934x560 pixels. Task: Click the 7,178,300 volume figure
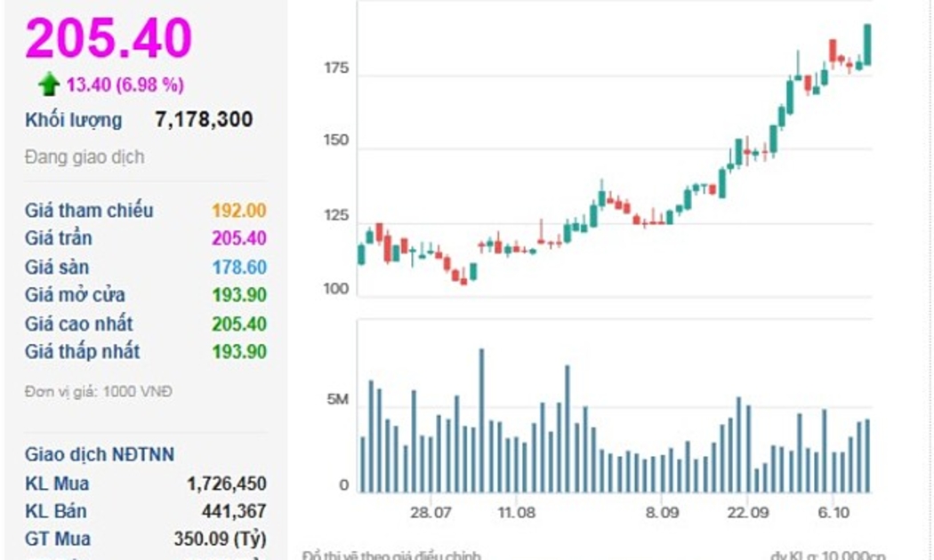point(204,120)
